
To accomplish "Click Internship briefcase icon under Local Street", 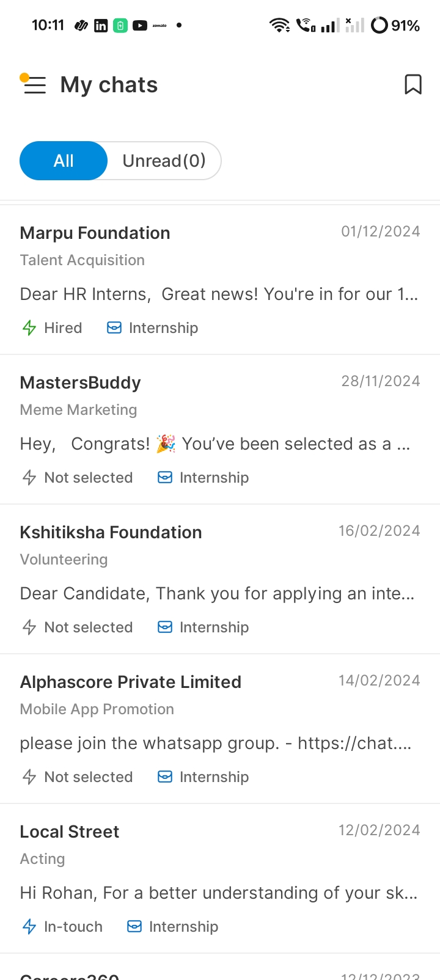I will (134, 927).
